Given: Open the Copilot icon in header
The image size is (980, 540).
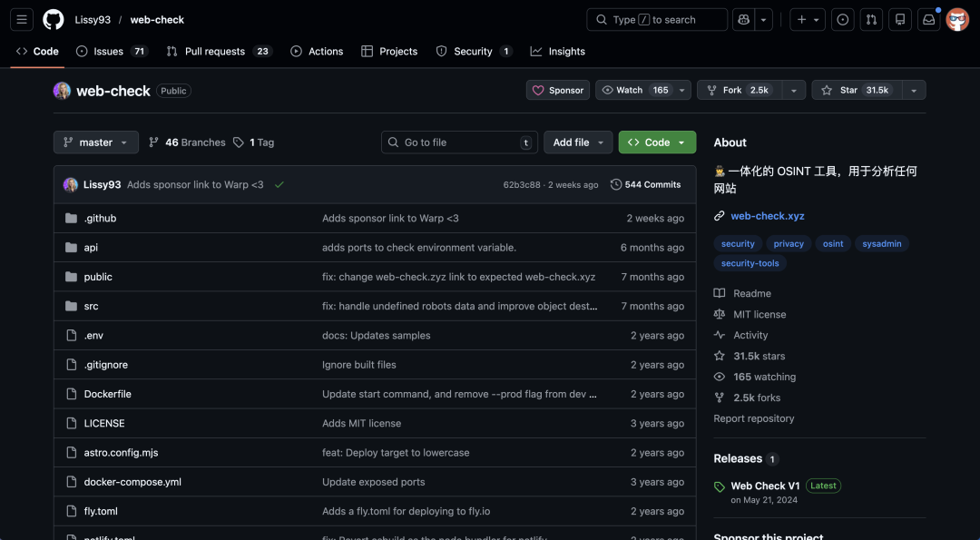Looking at the screenshot, I should [x=744, y=19].
